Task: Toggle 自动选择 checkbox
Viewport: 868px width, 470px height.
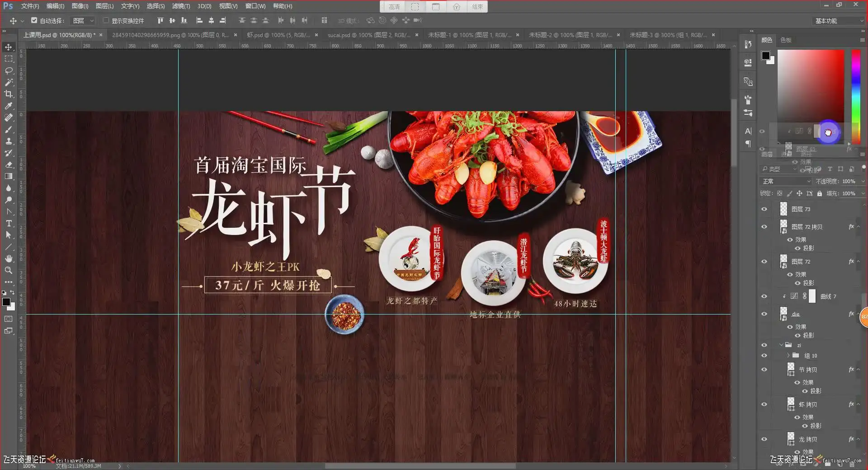Action: coord(34,20)
